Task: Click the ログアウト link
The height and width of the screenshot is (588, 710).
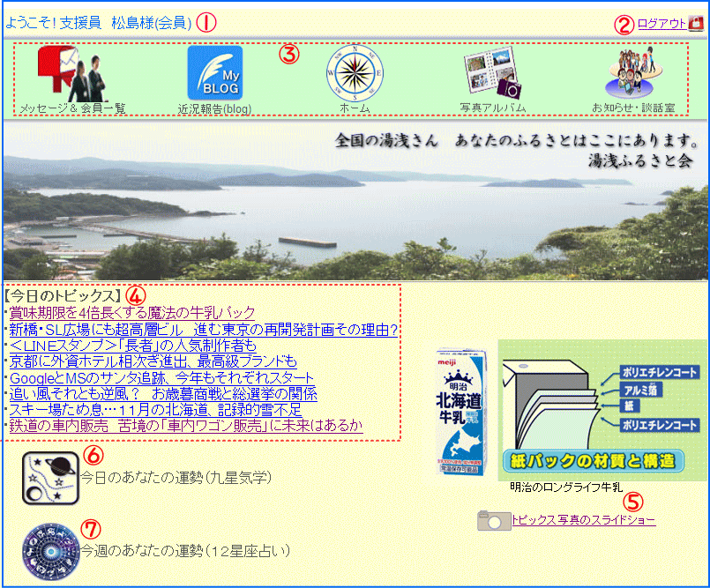Action: pyautogui.click(x=661, y=24)
